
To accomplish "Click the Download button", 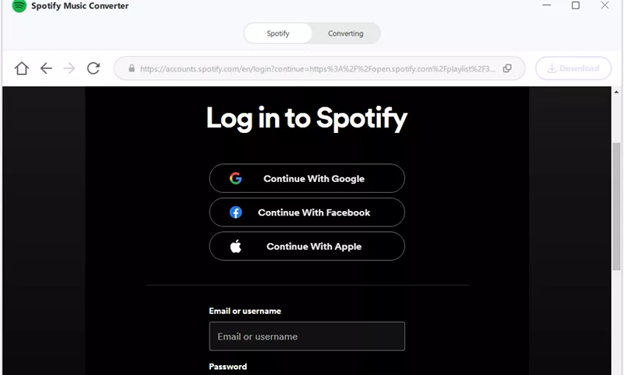I will (x=573, y=68).
